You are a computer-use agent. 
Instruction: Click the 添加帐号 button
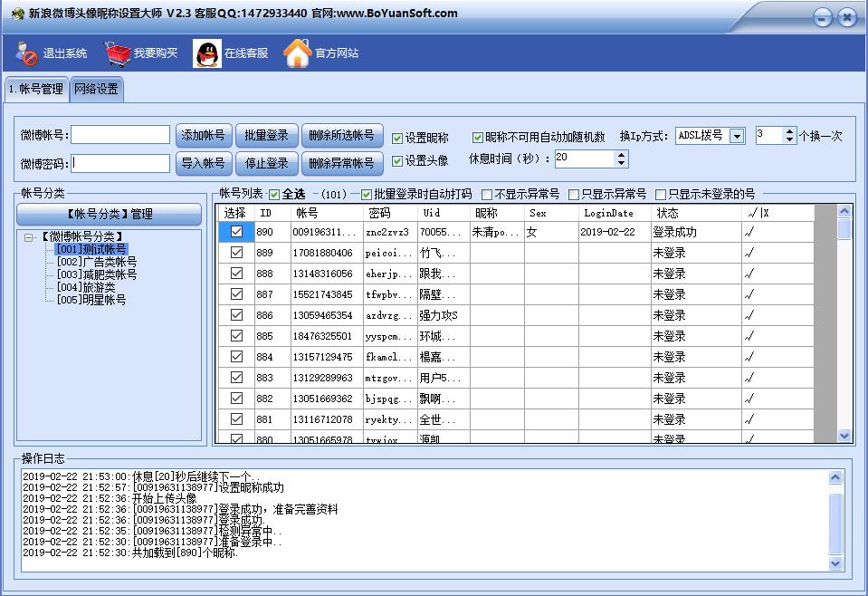tap(203, 135)
